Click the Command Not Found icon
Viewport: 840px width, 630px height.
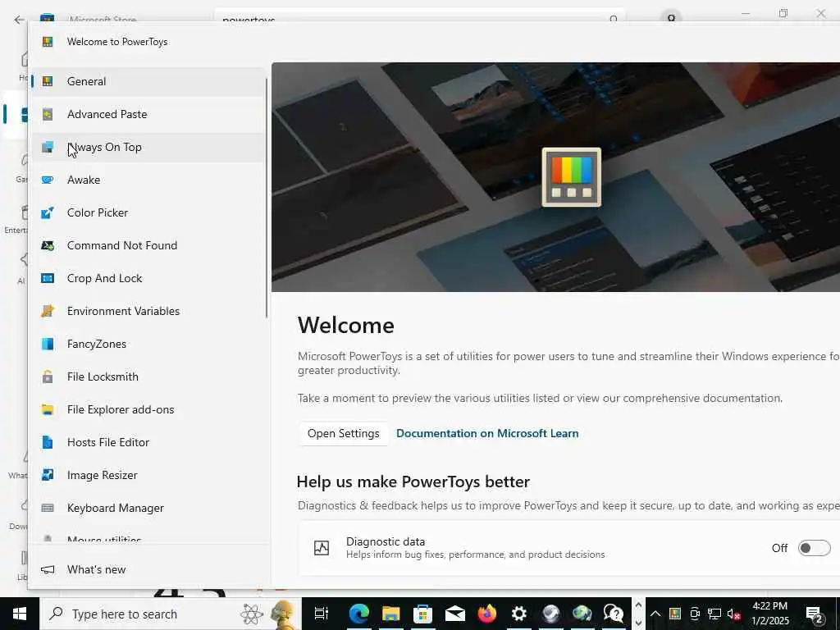(48, 245)
